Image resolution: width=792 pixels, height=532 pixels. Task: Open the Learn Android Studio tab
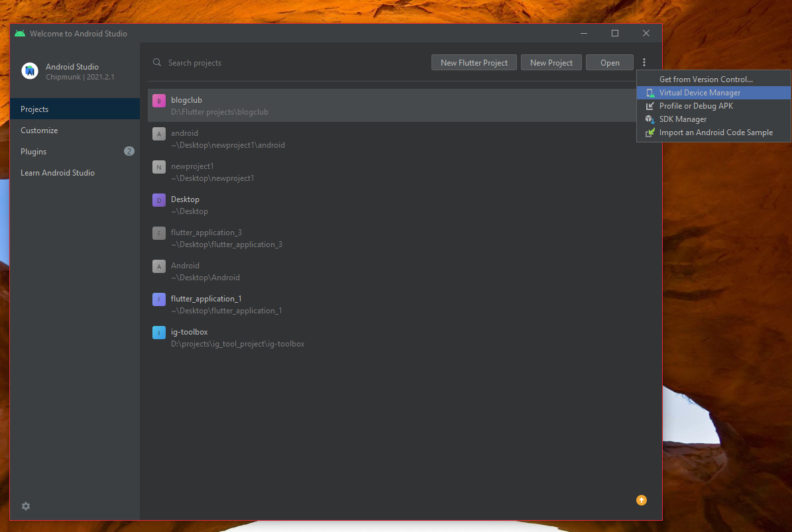pyautogui.click(x=75, y=173)
